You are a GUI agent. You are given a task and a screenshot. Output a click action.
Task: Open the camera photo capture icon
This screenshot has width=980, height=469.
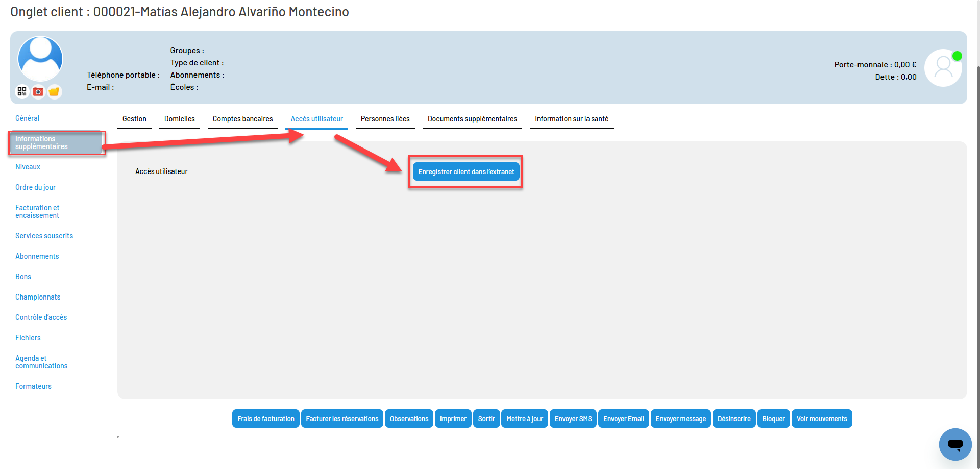coord(38,91)
